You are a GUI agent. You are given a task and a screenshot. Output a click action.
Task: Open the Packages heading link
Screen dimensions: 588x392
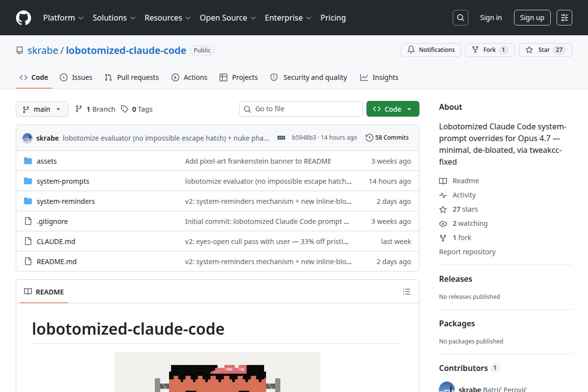[457, 323]
